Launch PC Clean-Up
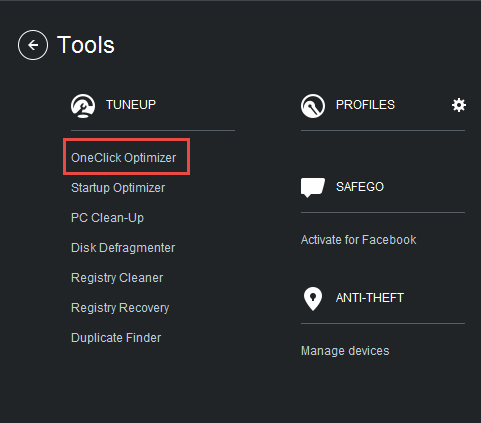The height and width of the screenshot is (423, 481). pyautogui.click(x=107, y=218)
